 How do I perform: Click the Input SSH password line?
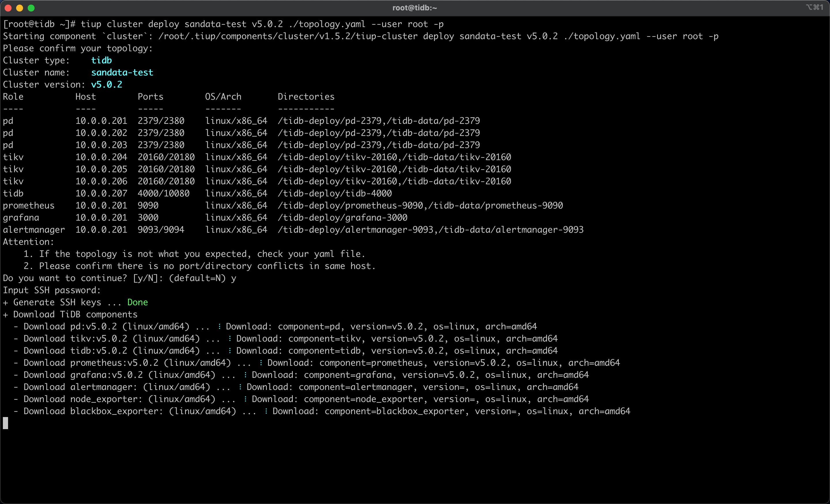[52, 291]
